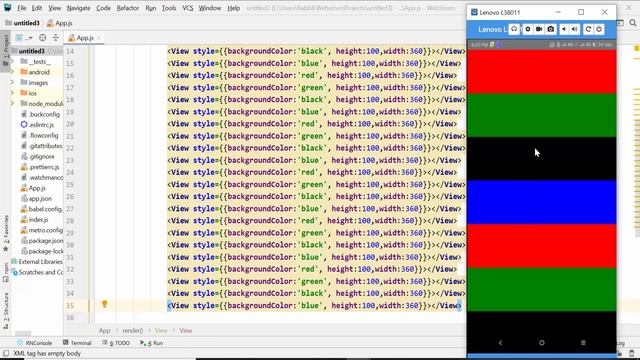Screen dimensions: 640x360
Task: Expand the android folder arrow
Action: 12,72
